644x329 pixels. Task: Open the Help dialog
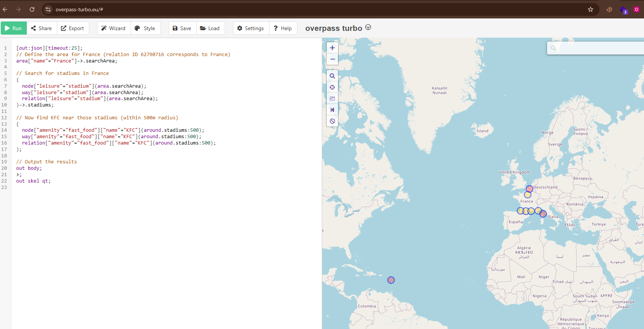point(283,28)
